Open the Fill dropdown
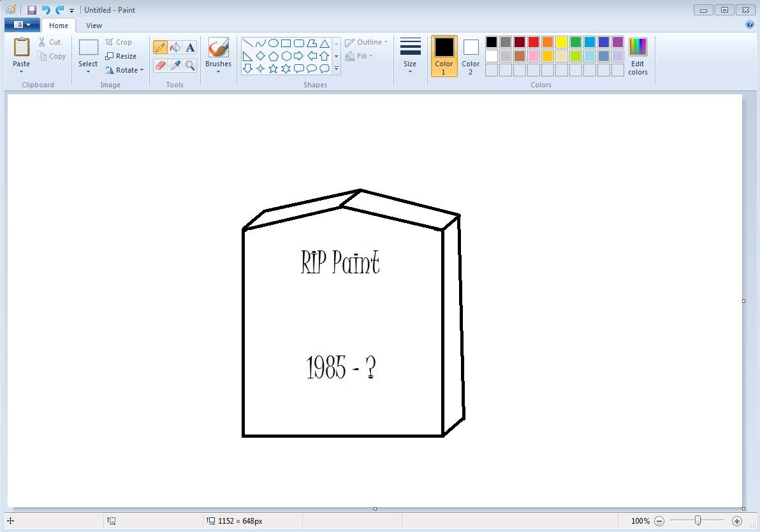The image size is (760, 532). click(361, 55)
